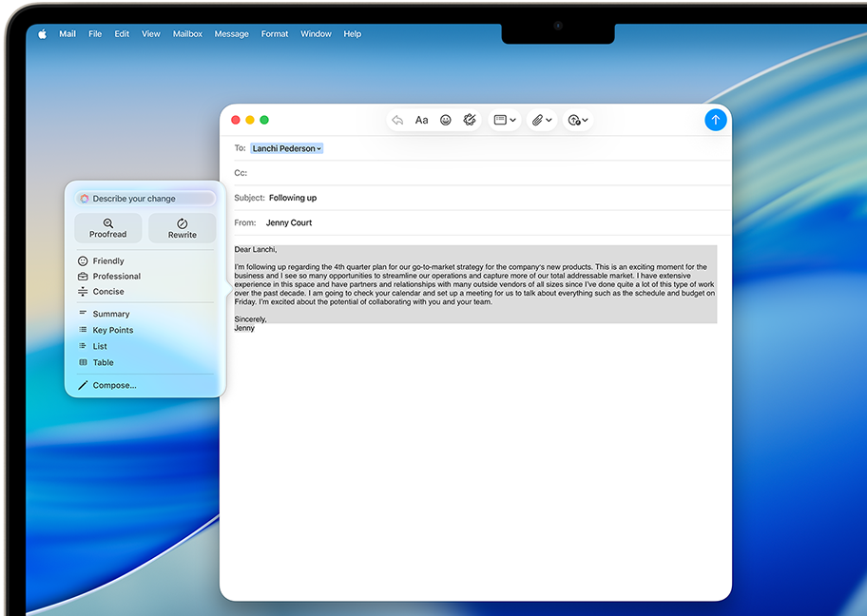867x616 pixels.
Task: Open the Format menu
Action: click(274, 33)
